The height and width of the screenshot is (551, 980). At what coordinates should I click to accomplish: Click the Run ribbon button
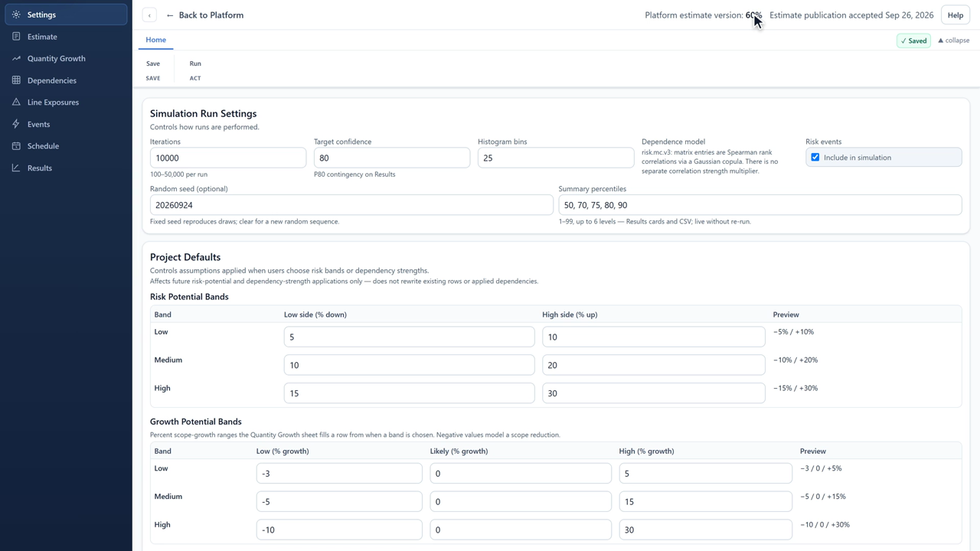point(195,64)
